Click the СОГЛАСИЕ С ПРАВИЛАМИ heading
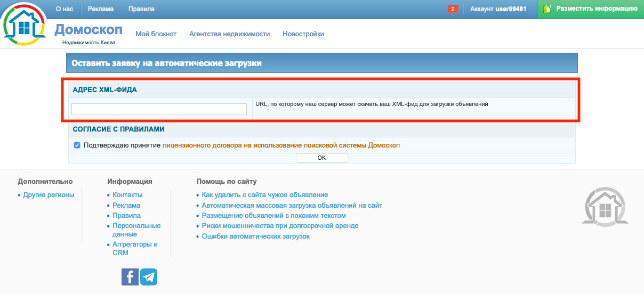The height and width of the screenshot is (294, 644). click(x=119, y=129)
